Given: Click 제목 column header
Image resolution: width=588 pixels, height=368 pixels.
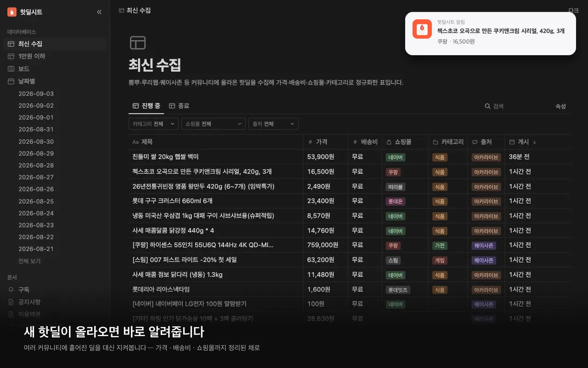Looking at the screenshot, I should 216,142.
